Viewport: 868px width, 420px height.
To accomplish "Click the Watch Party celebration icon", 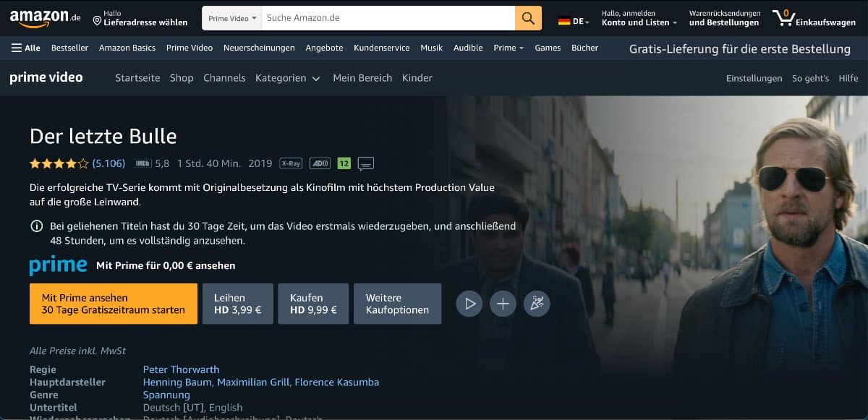I will (537, 304).
